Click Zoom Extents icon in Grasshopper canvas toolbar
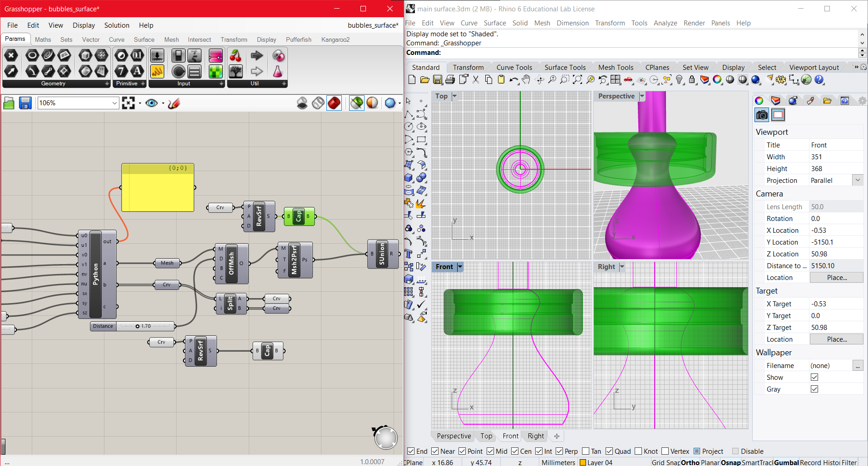 pos(128,103)
